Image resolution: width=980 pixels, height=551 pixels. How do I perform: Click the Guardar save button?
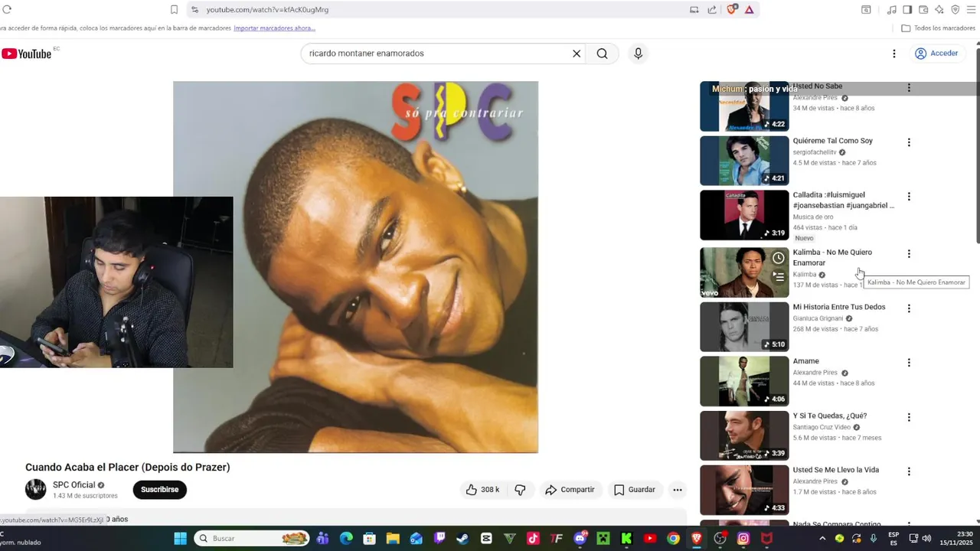[x=635, y=490]
